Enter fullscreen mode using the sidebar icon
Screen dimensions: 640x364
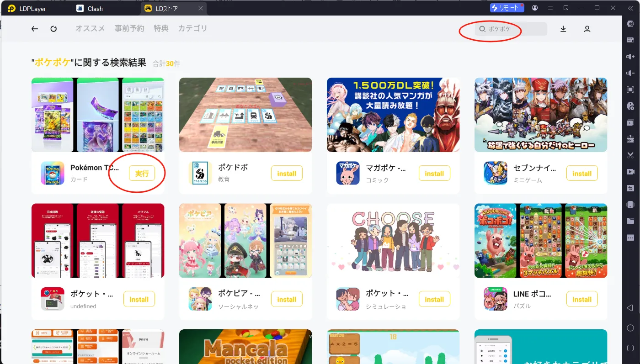coord(630,89)
